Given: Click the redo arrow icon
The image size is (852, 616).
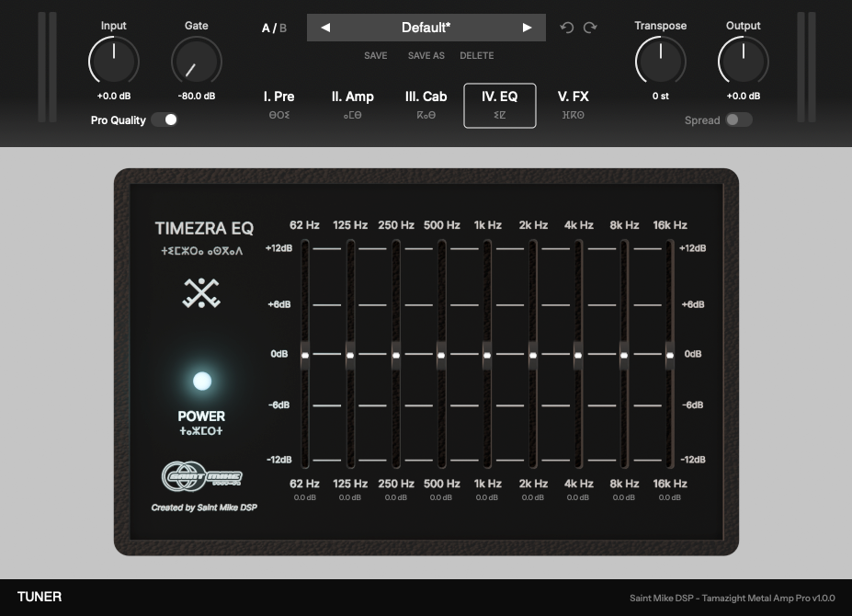Looking at the screenshot, I should [x=589, y=28].
